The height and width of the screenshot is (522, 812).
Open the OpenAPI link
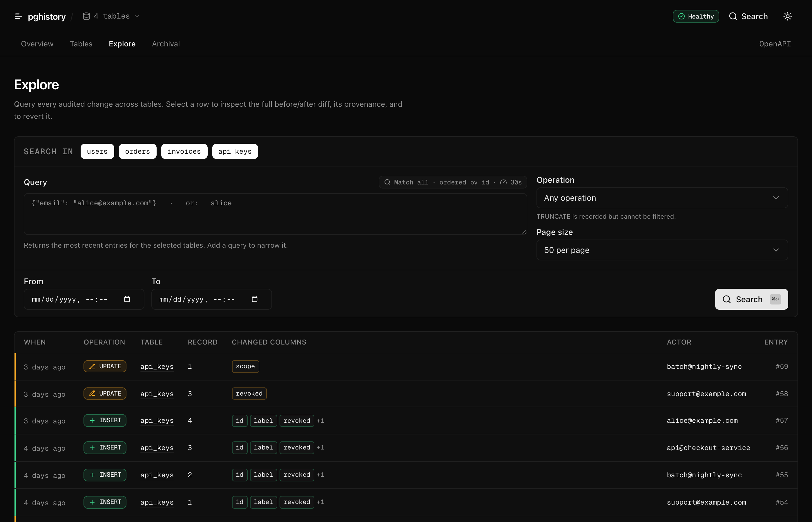point(775,44)
